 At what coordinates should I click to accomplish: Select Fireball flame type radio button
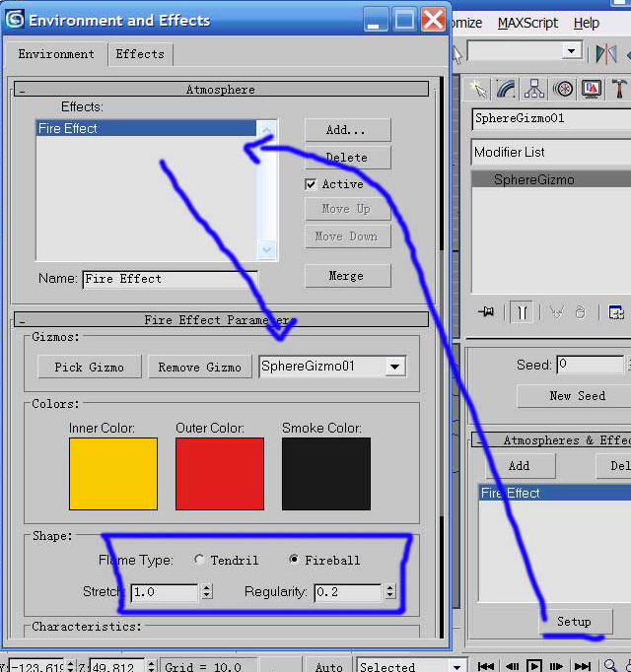click(x=294, y=560)
